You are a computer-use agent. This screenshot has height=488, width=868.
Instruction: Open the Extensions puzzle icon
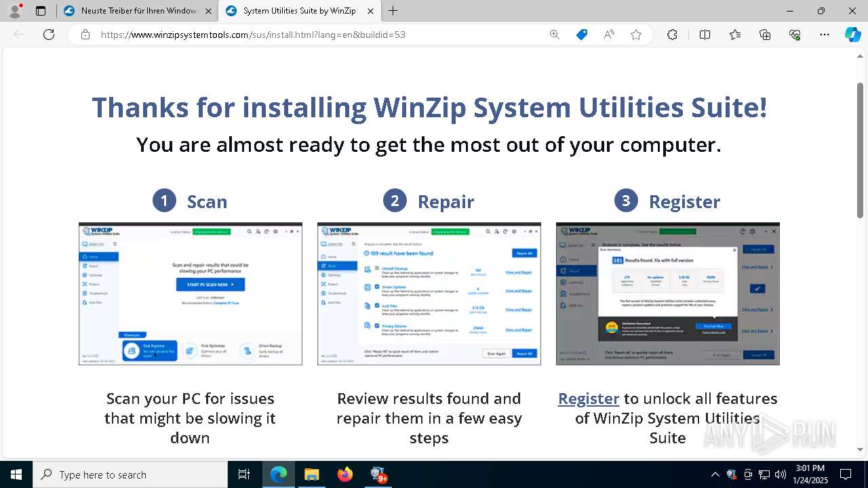tap(672, 35)
